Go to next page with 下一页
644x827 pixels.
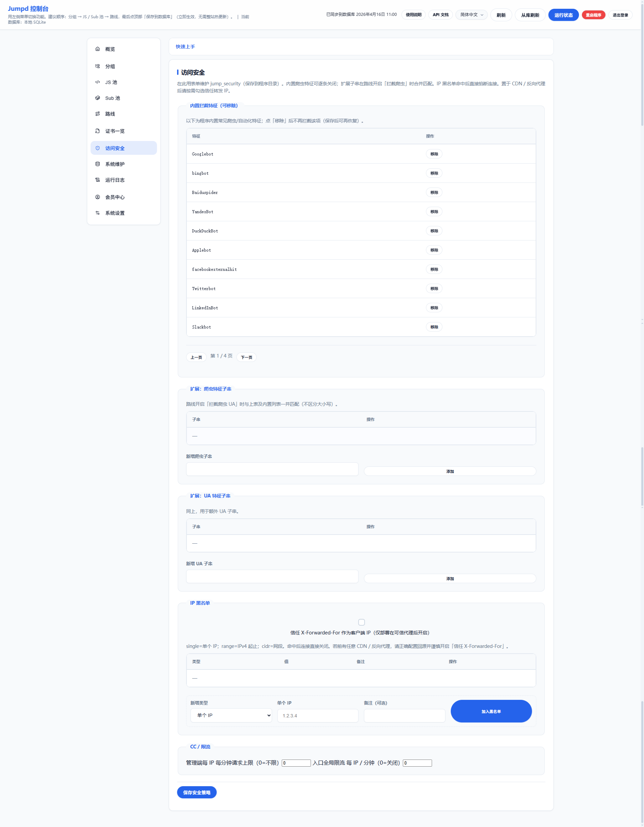coord(246,357)
